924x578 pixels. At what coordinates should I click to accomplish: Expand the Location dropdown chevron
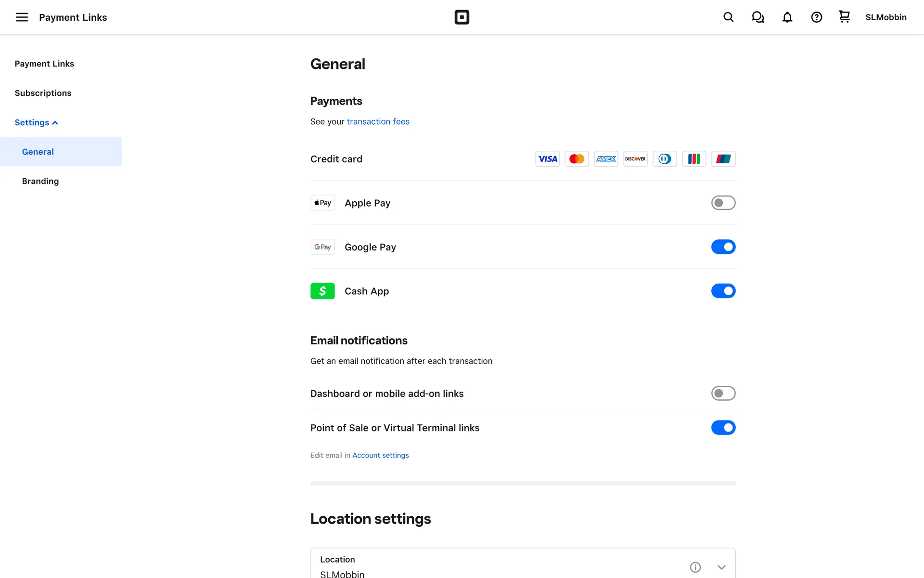(721, 567)
